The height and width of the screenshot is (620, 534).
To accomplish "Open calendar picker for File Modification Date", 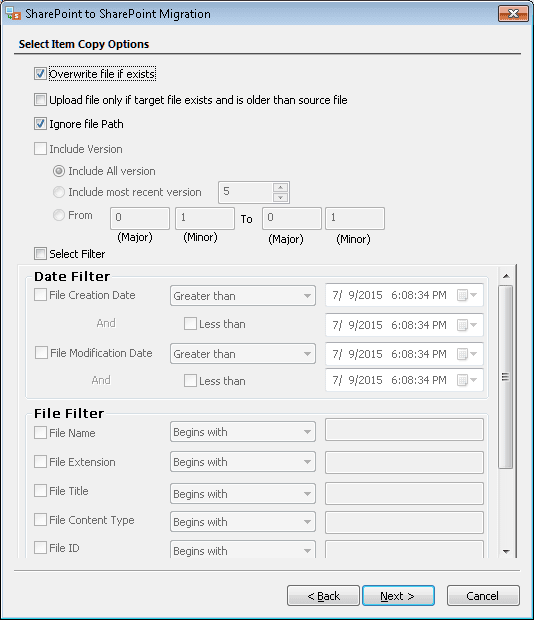I will (467, 354).
